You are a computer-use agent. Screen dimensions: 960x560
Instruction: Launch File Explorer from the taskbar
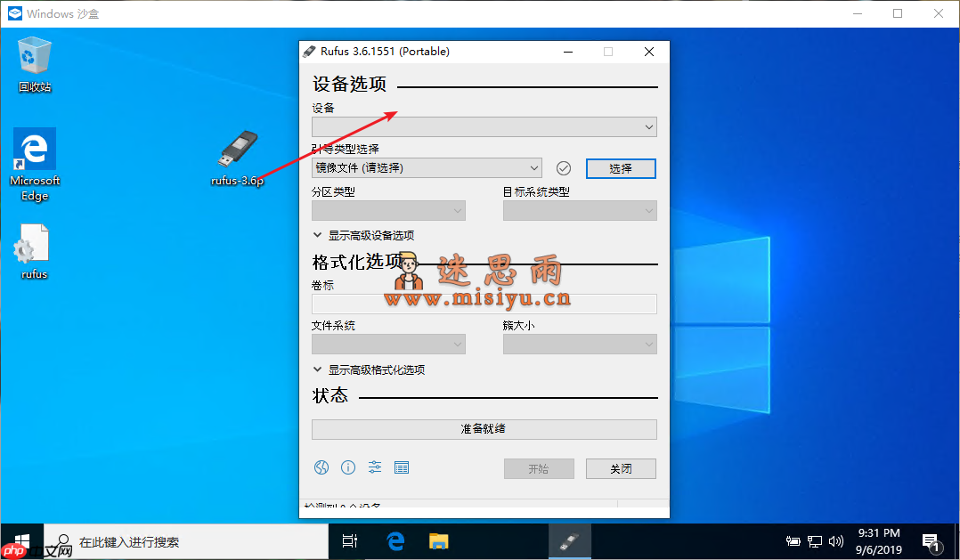pyautogui.click(x=438, y=540)
